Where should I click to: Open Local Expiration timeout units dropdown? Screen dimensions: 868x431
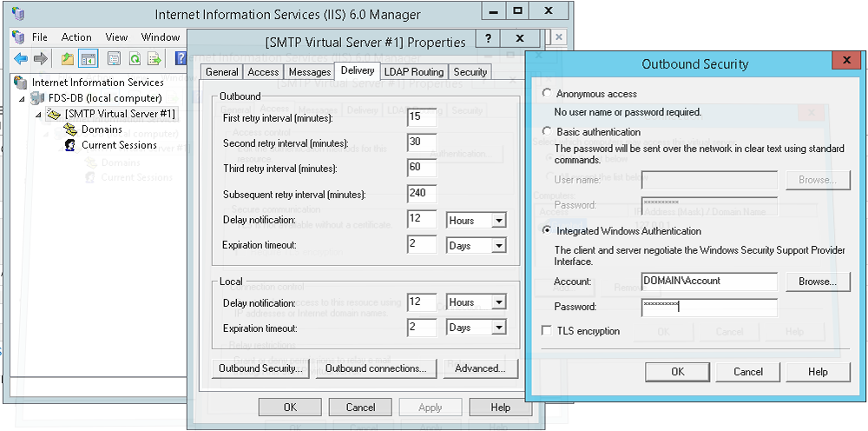[499, 328]
